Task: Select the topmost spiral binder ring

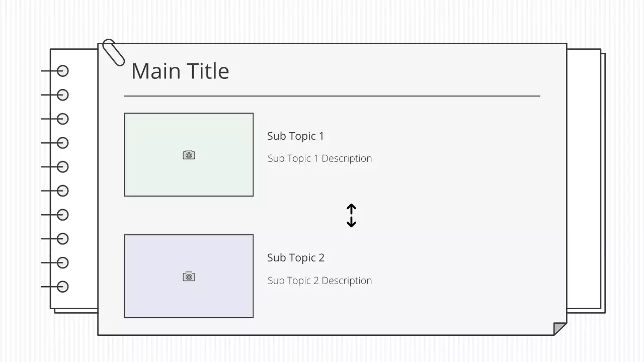Action: click(x=62, y=71)
